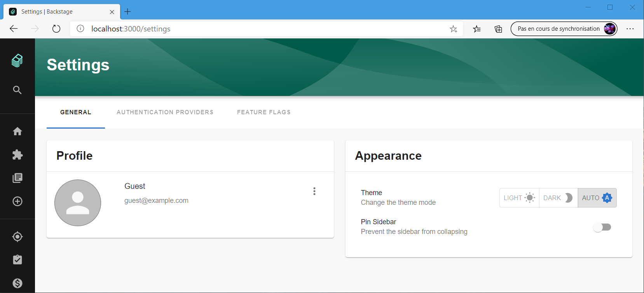Screen dimensions: 644x293
Task: Switch to the General tab
Action: coord(76,112)
